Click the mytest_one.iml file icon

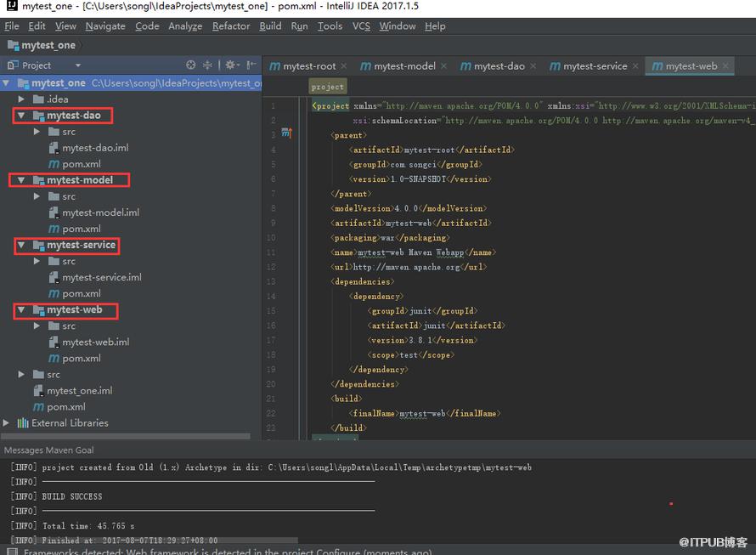pos(38,390)
